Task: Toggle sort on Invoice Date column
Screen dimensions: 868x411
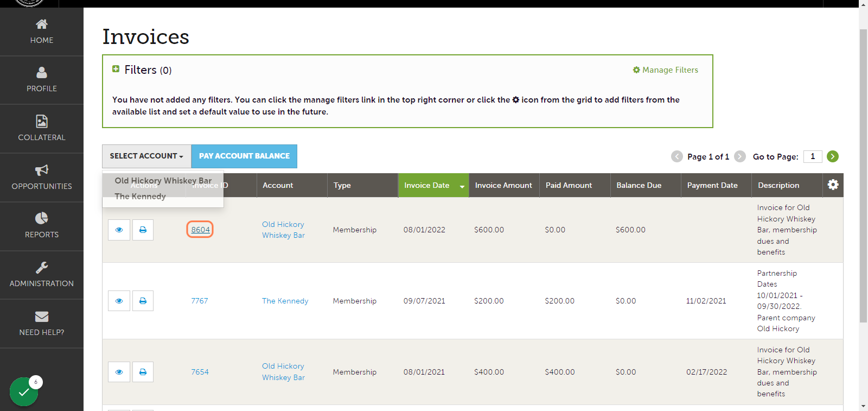Action: click(x=433, y=185)
